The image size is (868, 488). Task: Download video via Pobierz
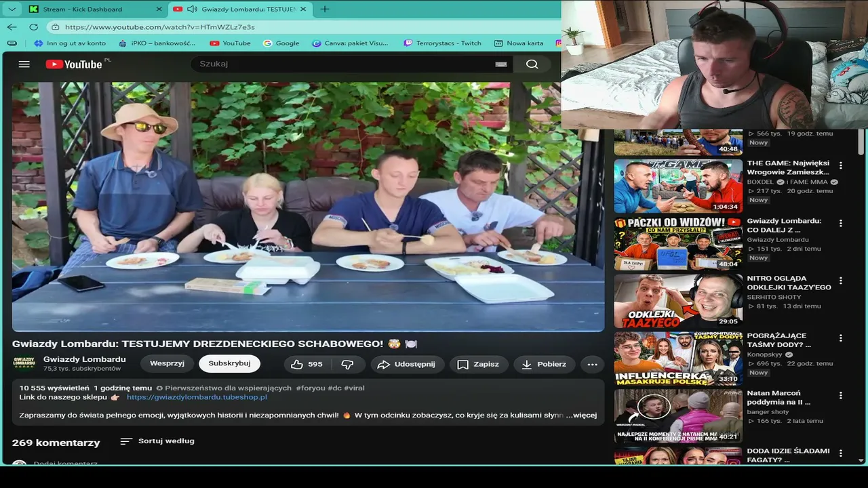coord(544,364)
